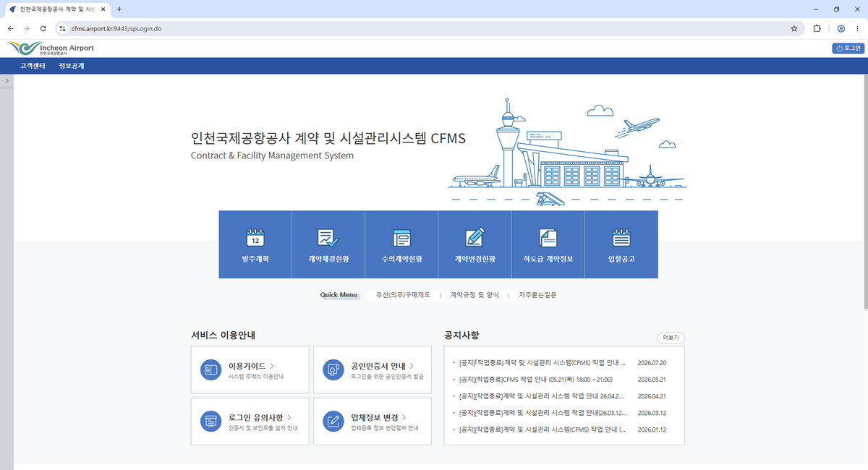
Task: Click the date 2026.05.21
Action: click(x=652, y=380)
